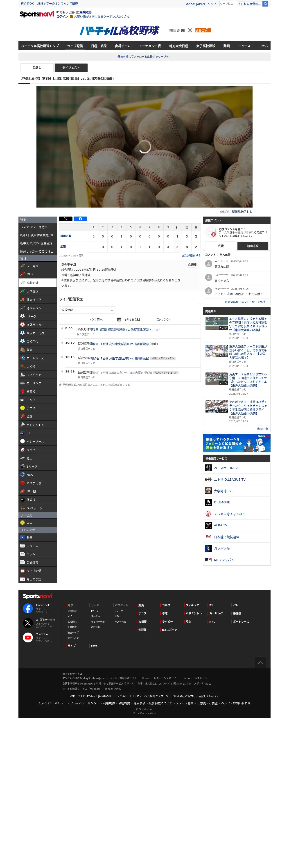Open 日程・結果 in the navigation bar
Viewport: 289px width, 868px height.
99,46
